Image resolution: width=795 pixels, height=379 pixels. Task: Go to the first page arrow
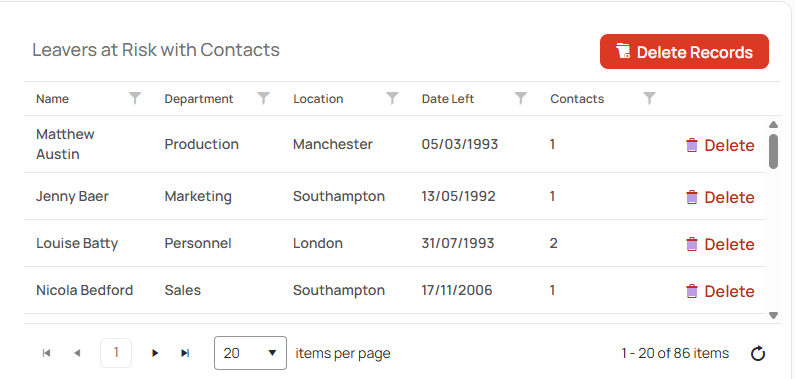click(x=46, y=353)
